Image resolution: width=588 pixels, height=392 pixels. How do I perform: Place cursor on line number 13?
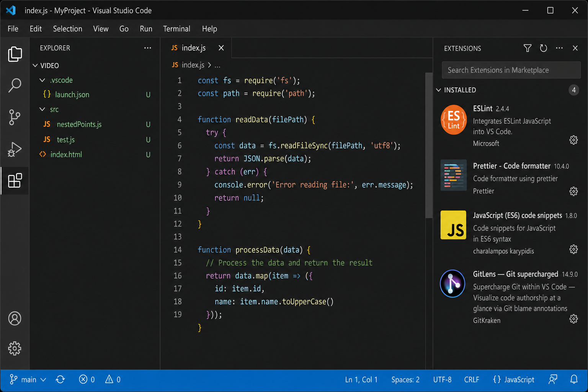click(x=178, y=237)
